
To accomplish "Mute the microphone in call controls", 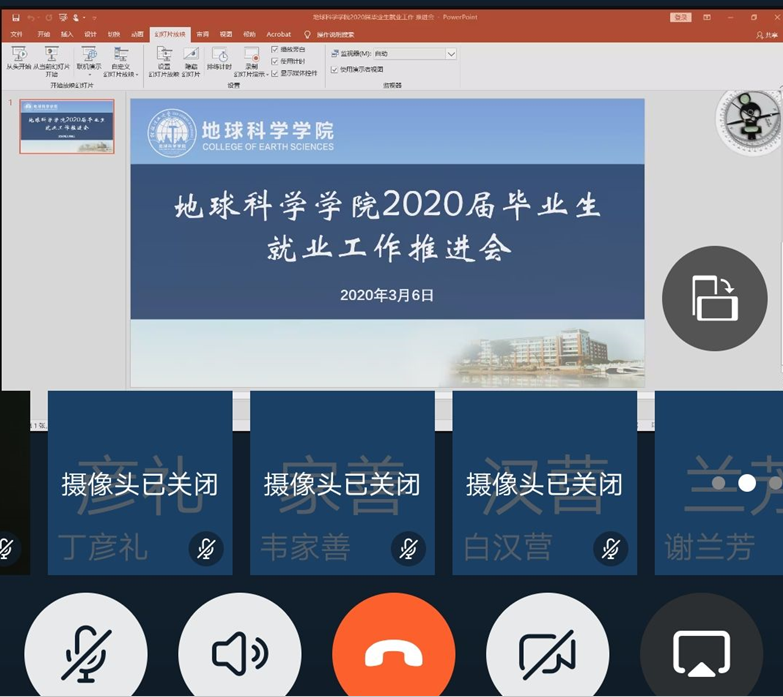I will point(86,653).
